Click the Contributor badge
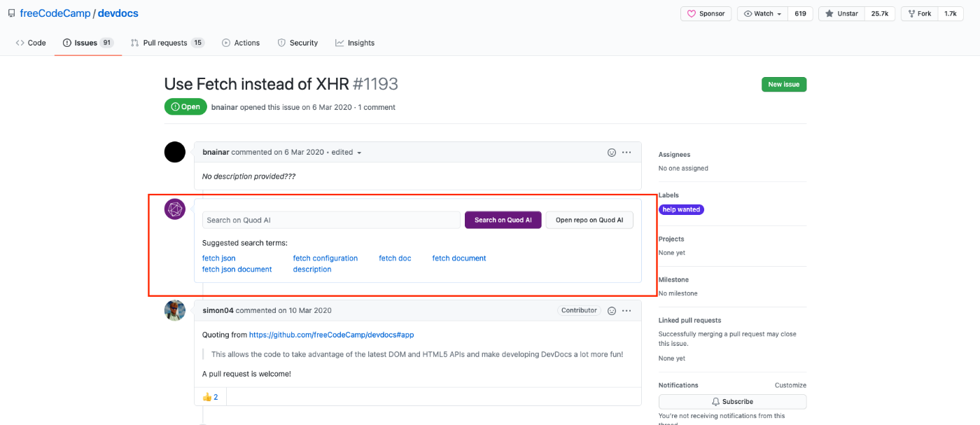The height and width of the screenshot is (425, 980). click(x=579, y=310)
